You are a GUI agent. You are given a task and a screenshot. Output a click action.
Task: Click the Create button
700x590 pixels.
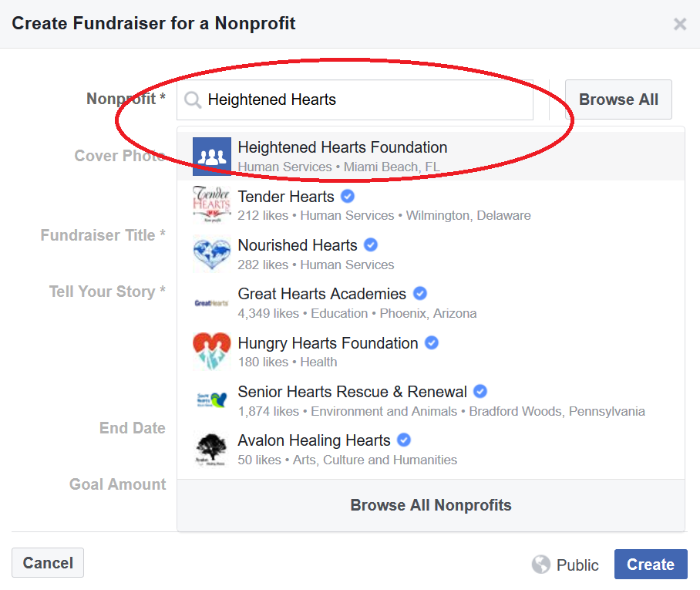(x=651, y=564)
